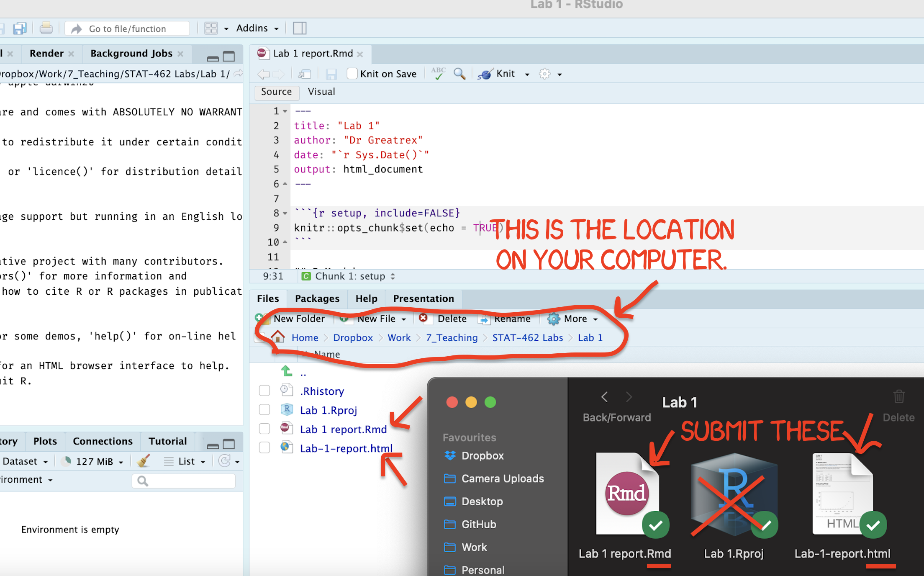Select Dropbox in the Finder sidebar
This screenshot has width=924, height=576.
[x=482, y=455]
